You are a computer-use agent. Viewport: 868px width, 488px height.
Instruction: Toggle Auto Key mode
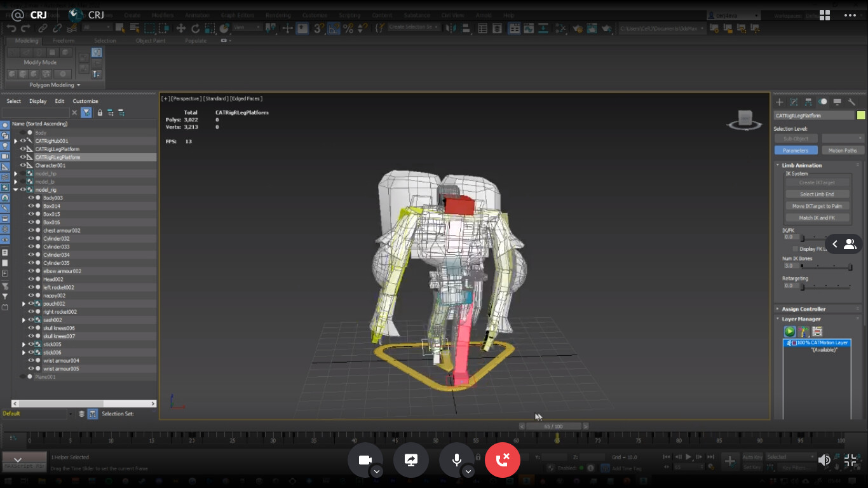click(x=752, y=456)
